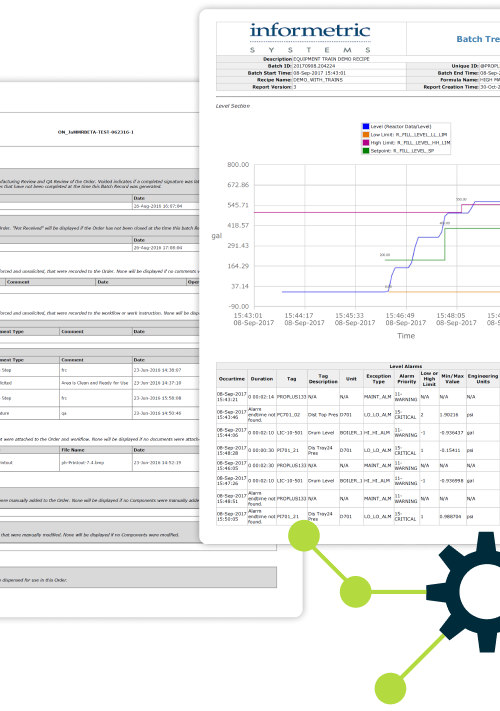
Task: Click the 'Occurtime' column header
Action: tap(232, 379)
